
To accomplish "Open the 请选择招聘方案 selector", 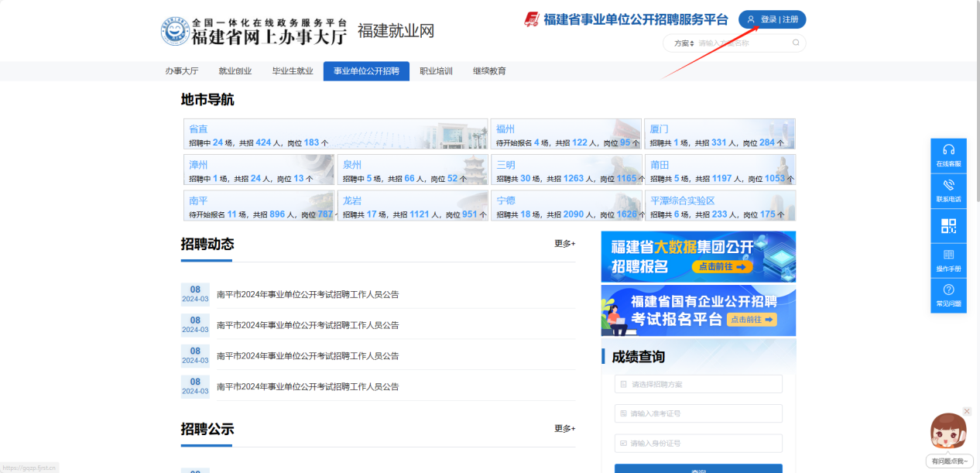I will [698, 384].
